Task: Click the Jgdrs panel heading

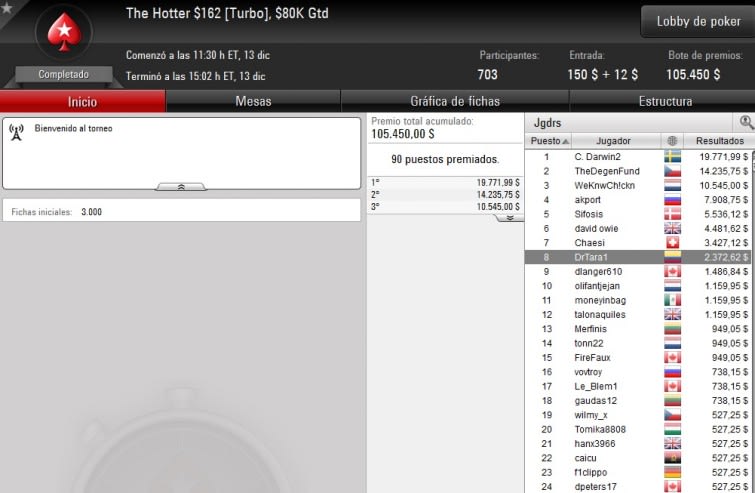Action: click(x=547, y=123)
